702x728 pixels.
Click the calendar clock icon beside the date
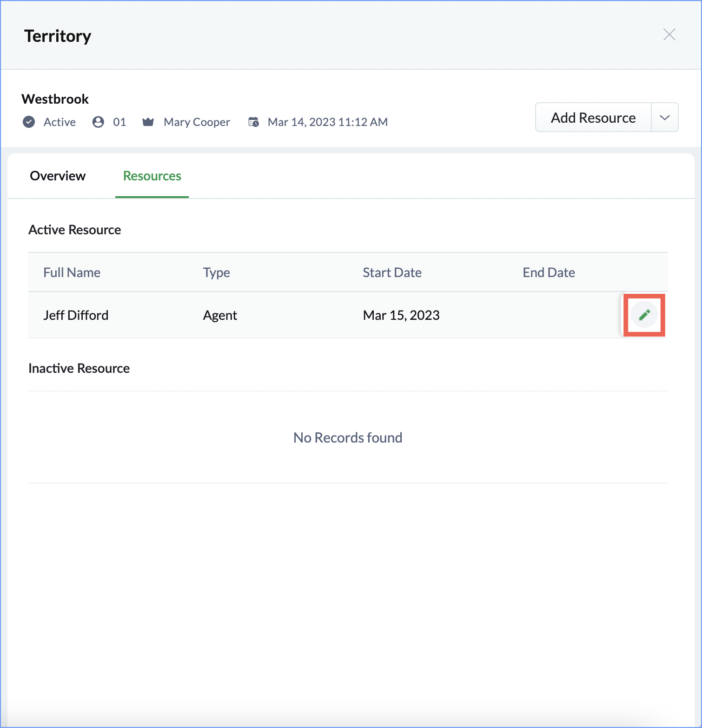pos(253,122)
